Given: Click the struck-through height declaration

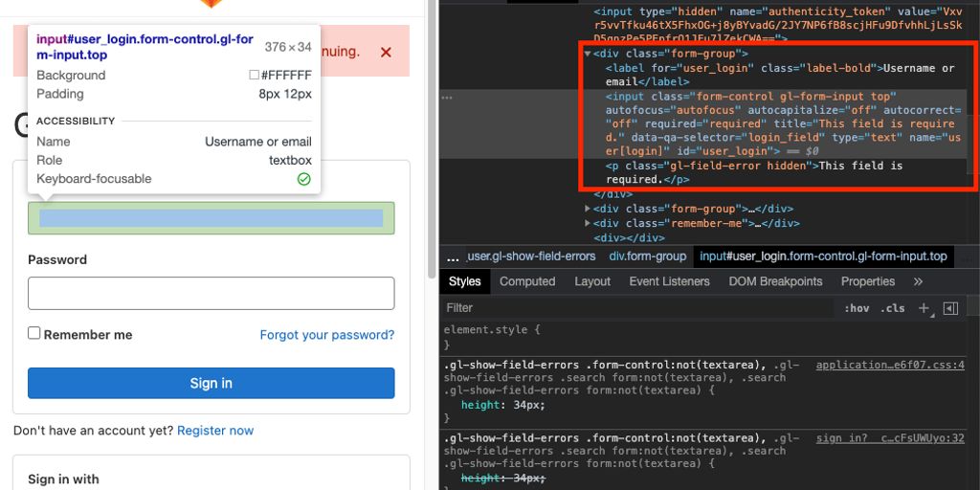Looking at the screenshot, I should tap(503, 479).
